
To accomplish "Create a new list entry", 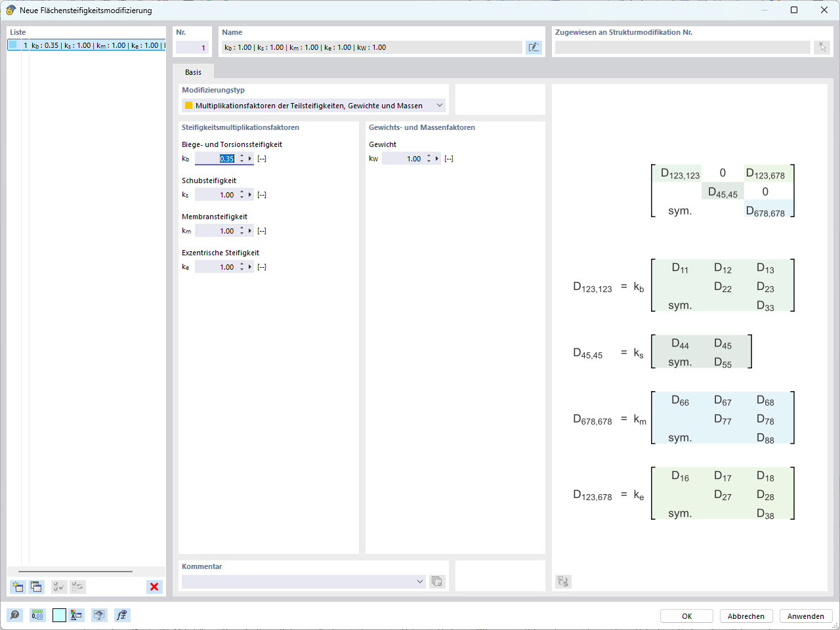I will point(17,587).
